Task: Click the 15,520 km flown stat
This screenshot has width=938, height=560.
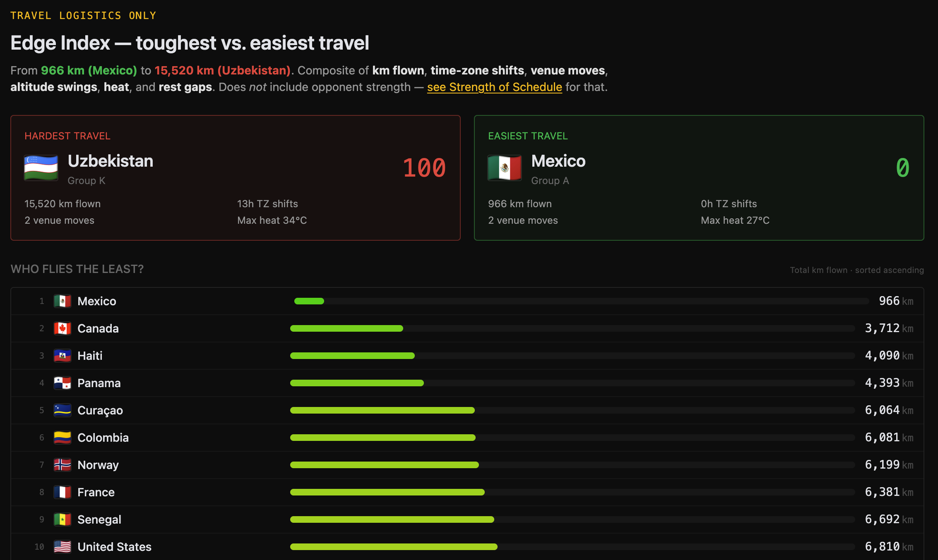Action: point(63,204)
